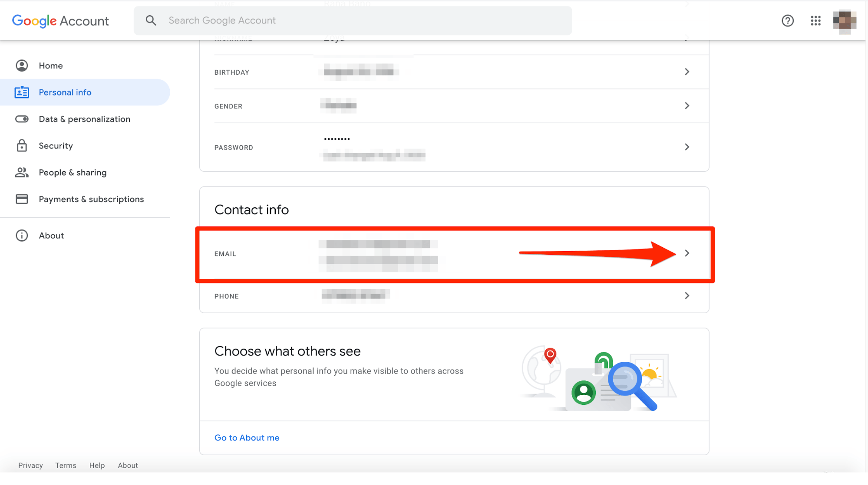Click the Home sidebar icon
The height and width of the screenshot is (485, 868).
21,66
